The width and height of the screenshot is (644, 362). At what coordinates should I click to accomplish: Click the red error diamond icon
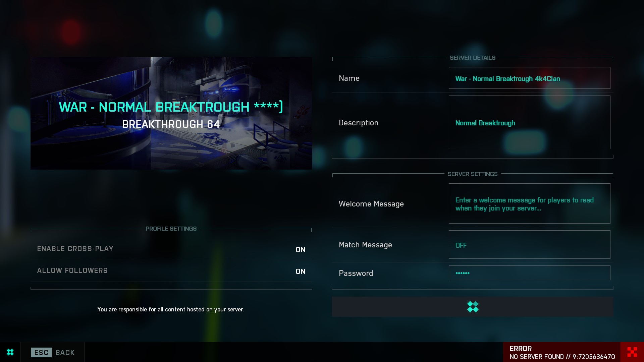point(632,352)
